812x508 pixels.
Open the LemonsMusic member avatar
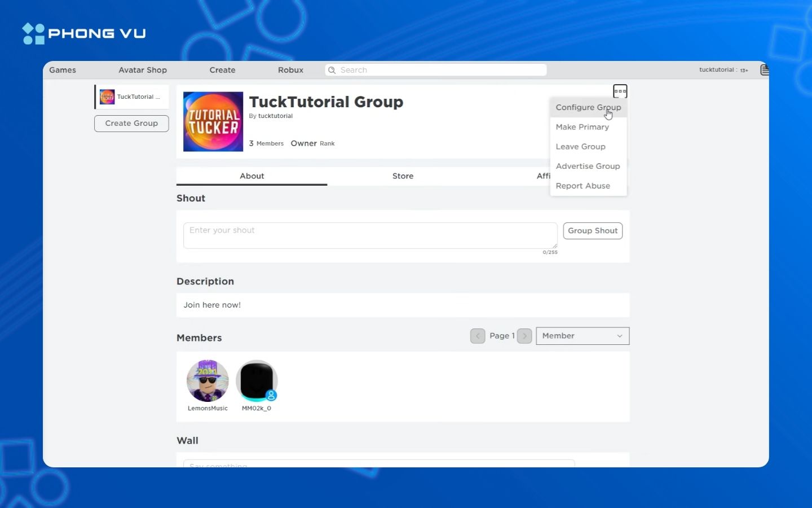click(208, 381)
